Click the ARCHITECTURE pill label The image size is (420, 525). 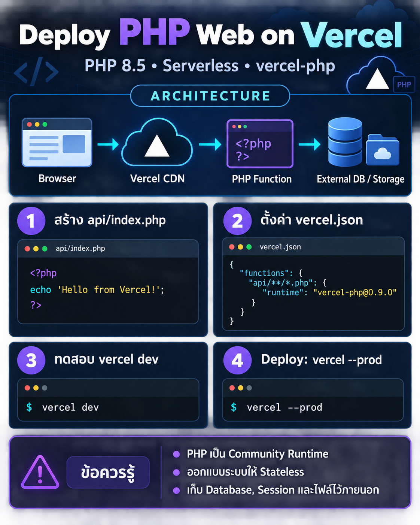coord(210,96)
